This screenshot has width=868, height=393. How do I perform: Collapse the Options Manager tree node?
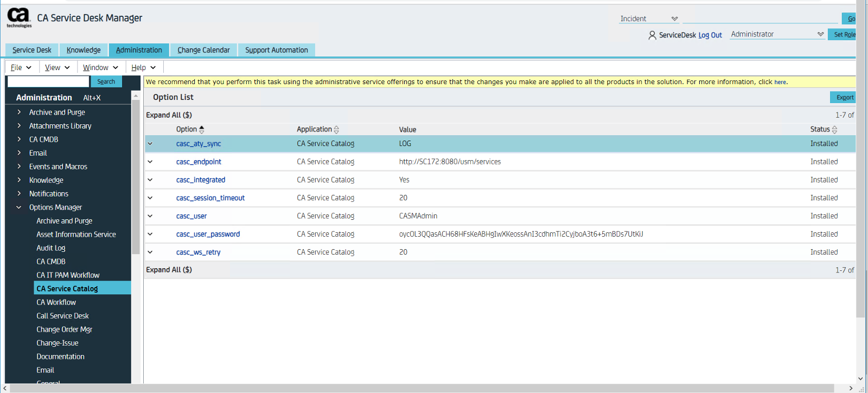(x=19, y=207)
